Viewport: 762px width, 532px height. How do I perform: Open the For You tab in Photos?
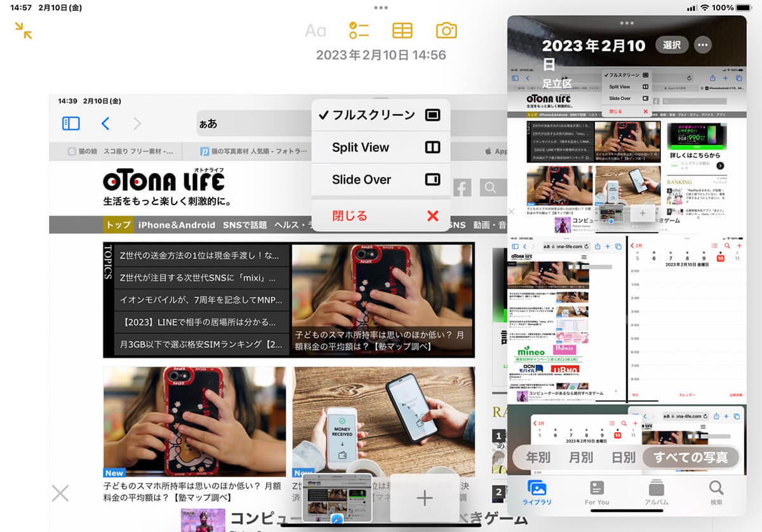(x=597, y=493)
